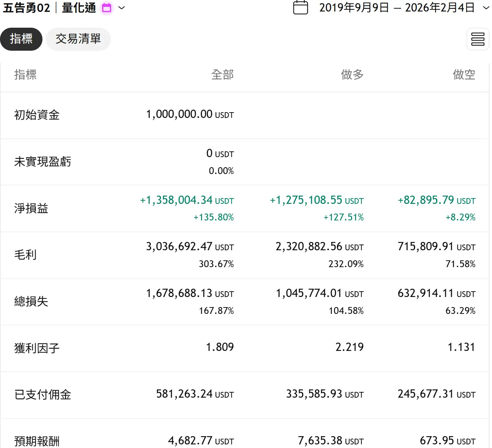492x448 pixels.
Task: Click the stacked-rows layout icon at top right
Action: [x=478, y=39]
